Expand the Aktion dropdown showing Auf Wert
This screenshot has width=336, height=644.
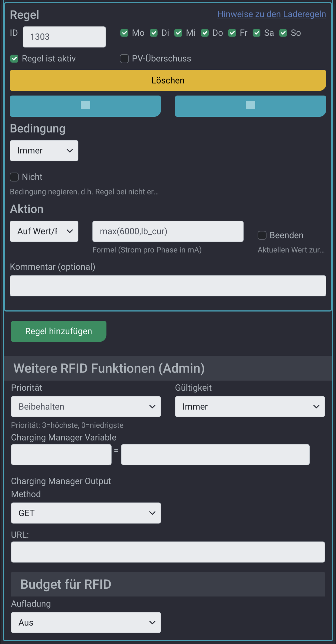pyautogui.click(x=44, y=231)
